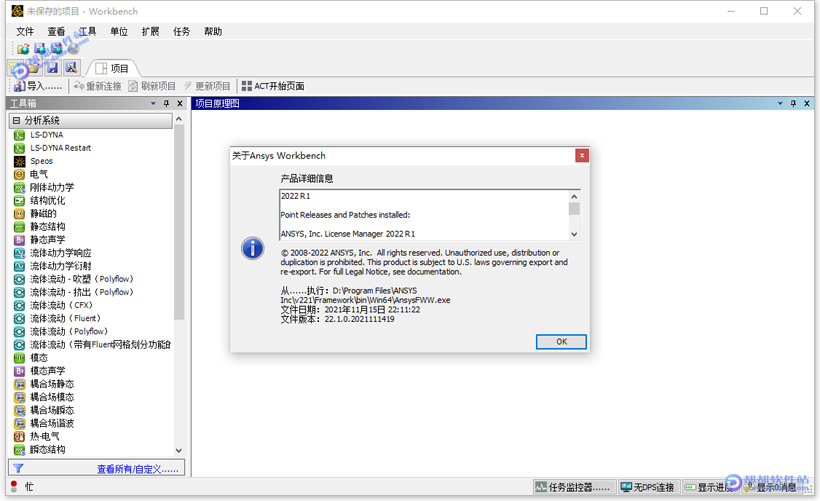The width and height of the screenshot is (820, 501).
Task: Switch to the 项目 tab
Action: 112,68
